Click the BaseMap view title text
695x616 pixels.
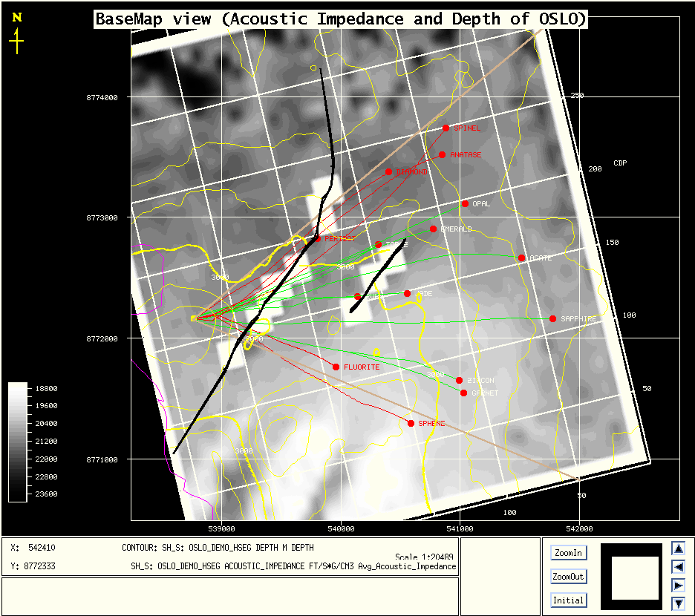pyautogui.click(x=341, y=19)
